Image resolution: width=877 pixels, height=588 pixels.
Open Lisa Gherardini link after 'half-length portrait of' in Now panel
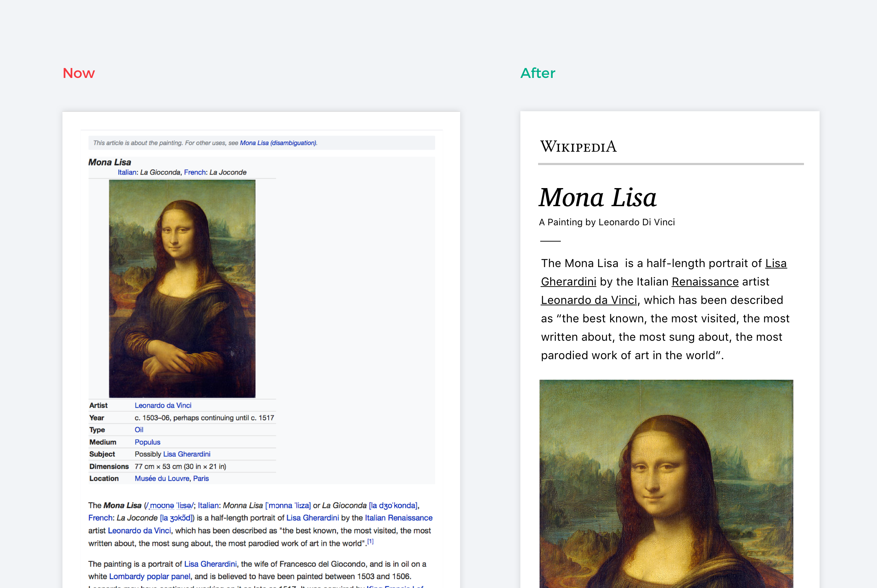coord(313,518)
